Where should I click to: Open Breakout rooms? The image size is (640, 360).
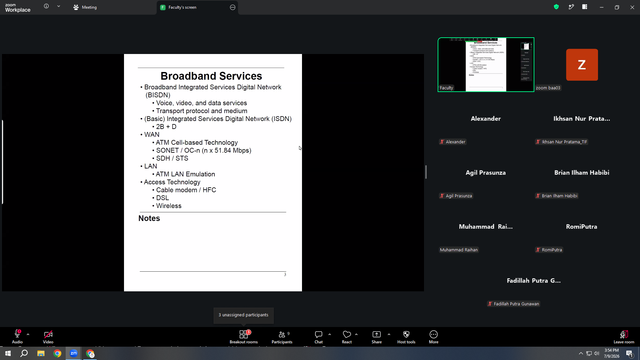click(244, 337)
